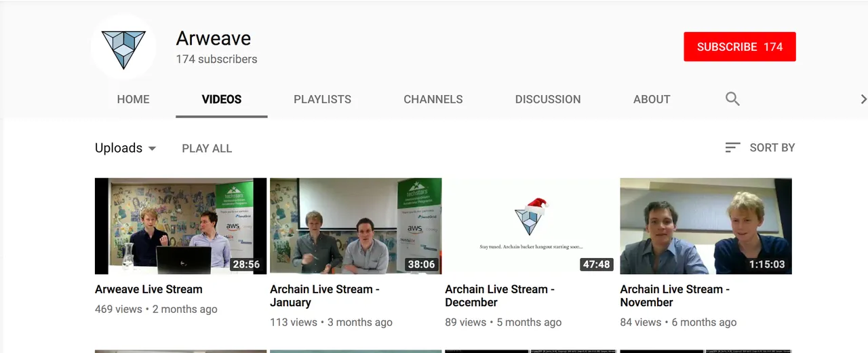Switch to the About tab

point(652,99)
